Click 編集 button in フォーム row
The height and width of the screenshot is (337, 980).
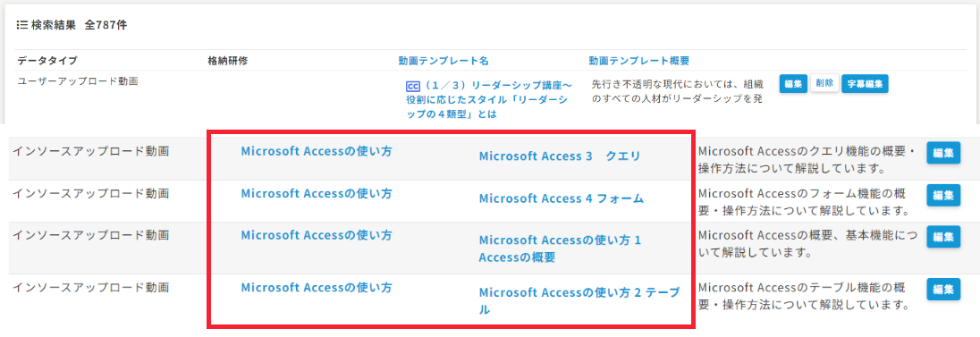(x=943, y=196)
